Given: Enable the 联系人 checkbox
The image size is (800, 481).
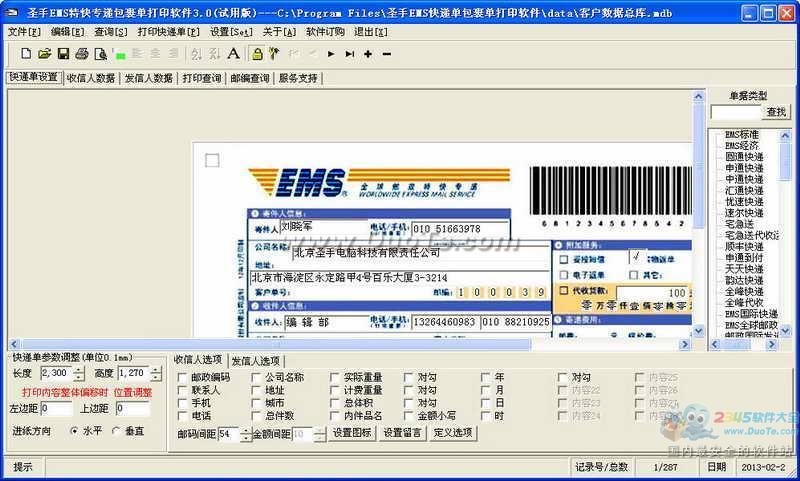Looking at the screenshot, I should click(x=182, y=390).
